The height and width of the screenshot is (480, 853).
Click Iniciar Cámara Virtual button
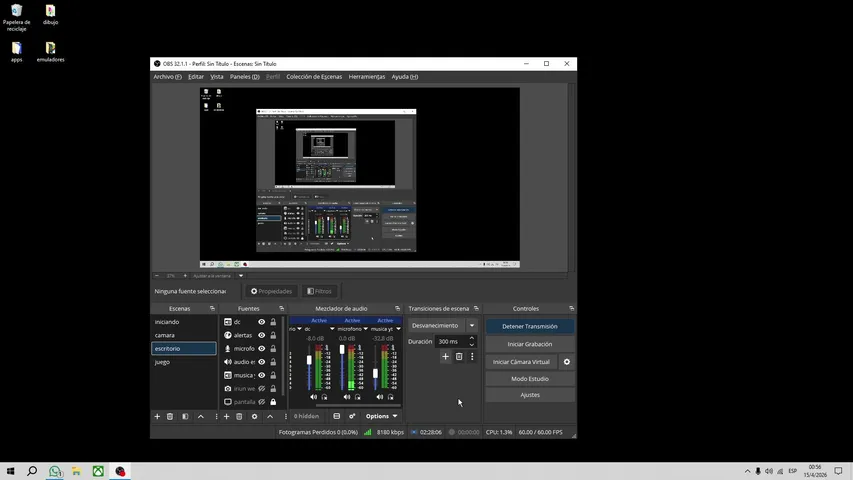point(521,362)
